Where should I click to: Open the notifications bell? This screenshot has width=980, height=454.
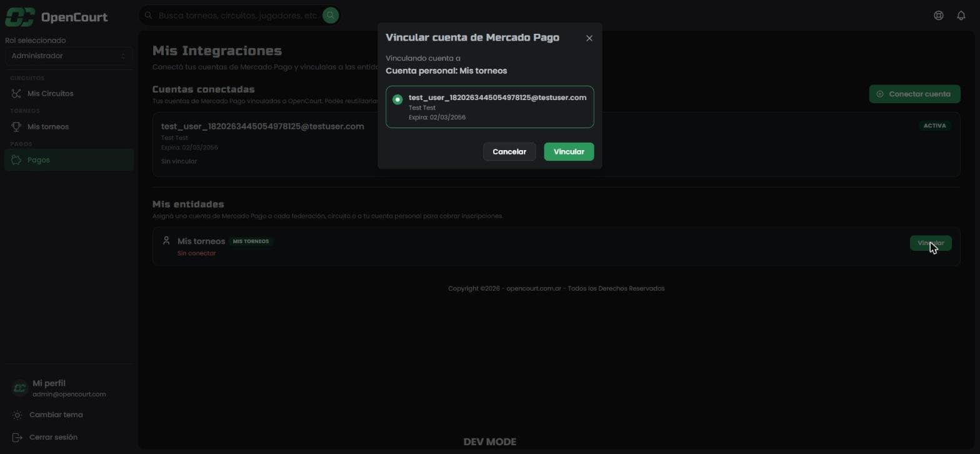pyautogui.click(x=961, y=16)
